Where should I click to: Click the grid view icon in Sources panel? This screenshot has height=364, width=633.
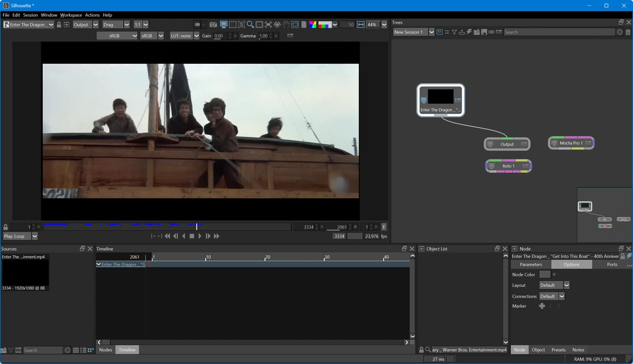(x=91, y=350)
